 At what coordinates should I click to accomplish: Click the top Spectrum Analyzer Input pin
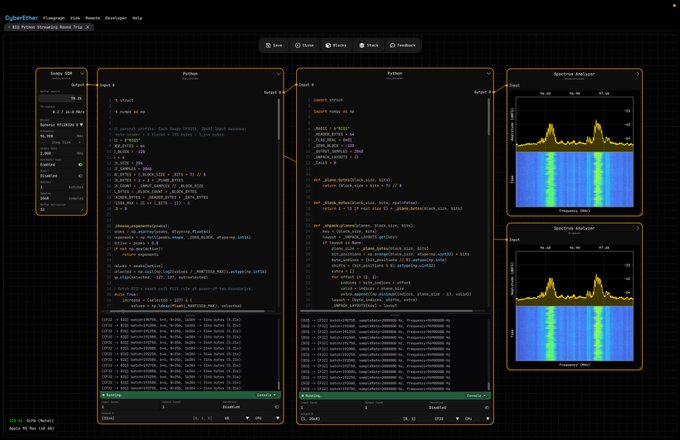pos(507,85)
